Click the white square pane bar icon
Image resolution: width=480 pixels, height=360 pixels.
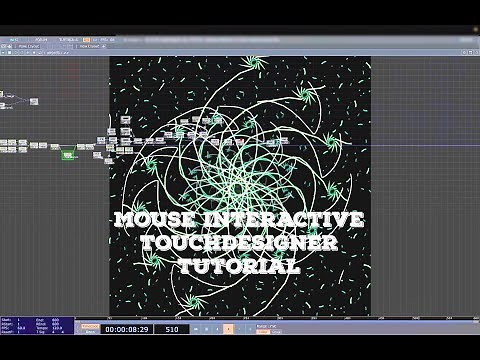click(10, 53)
